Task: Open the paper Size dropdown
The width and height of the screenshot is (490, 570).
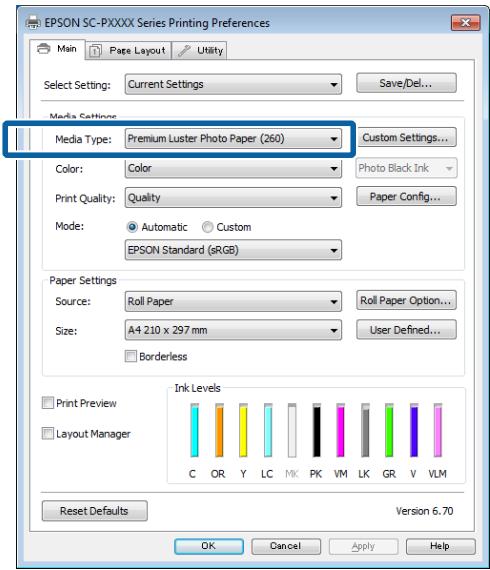Action: (x=233, y=330)
